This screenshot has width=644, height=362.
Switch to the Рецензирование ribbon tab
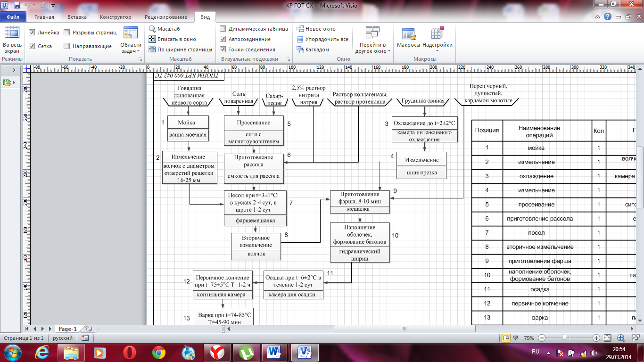[166, 17]
